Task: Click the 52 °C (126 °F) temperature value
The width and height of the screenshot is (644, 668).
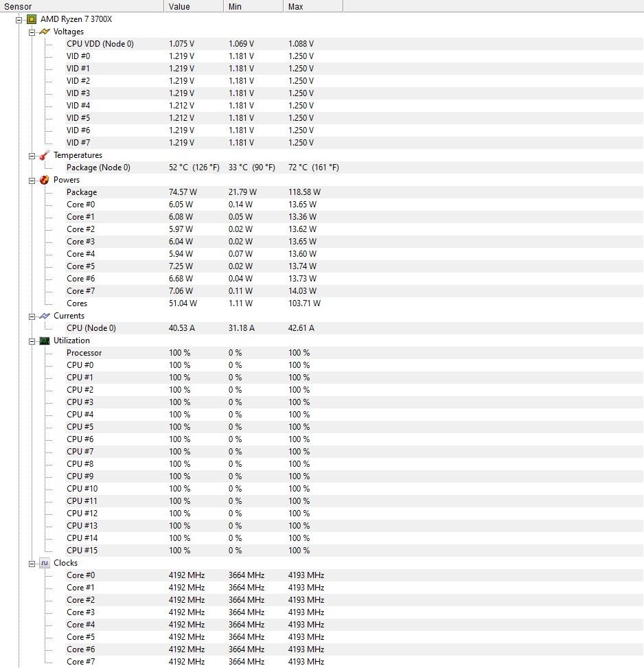Action: pos(194,168)
